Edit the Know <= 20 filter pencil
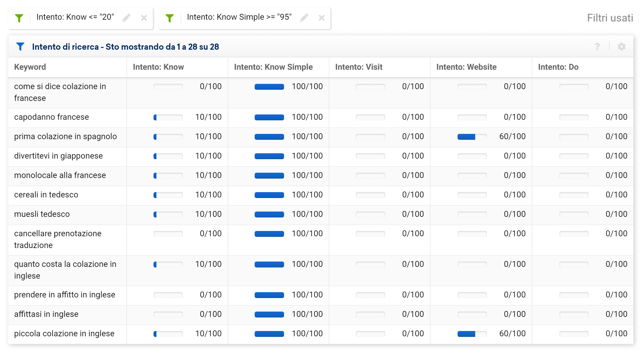 click(126, 18)
